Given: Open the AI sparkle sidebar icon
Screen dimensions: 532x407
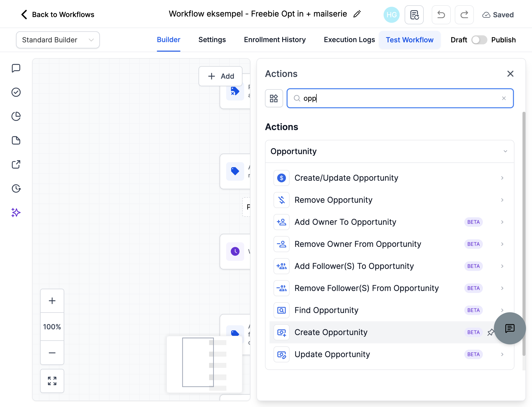Looking at the screenshot, I should 16,213.
